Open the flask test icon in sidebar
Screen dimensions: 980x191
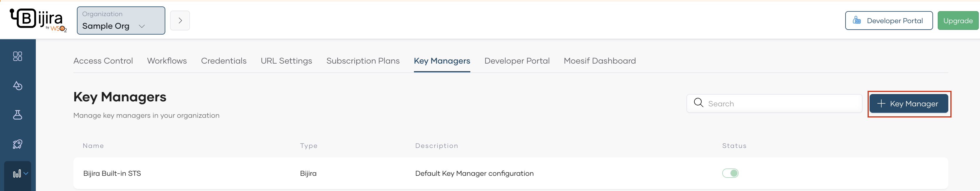click(x=18, y=115)
